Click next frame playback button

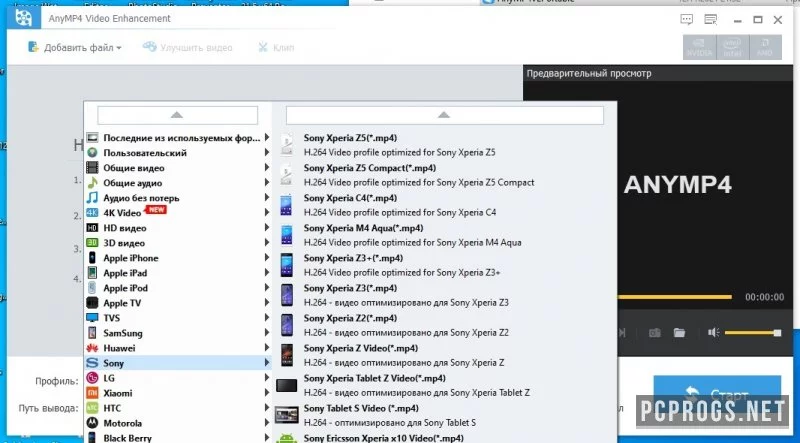(x=622, y=333)
